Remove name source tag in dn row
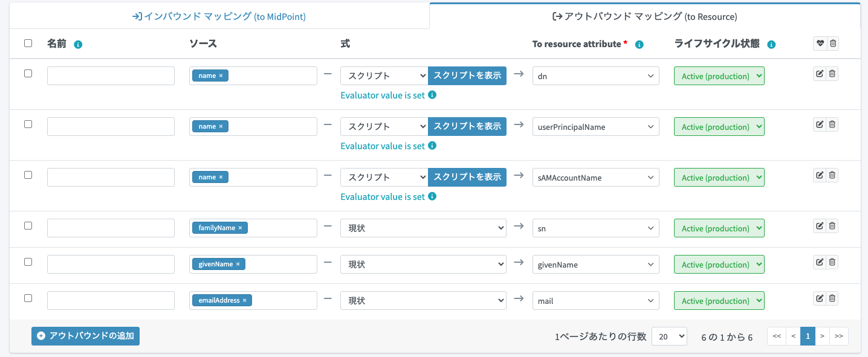Viewport: 868px width, 357px height. click(221, 76)
